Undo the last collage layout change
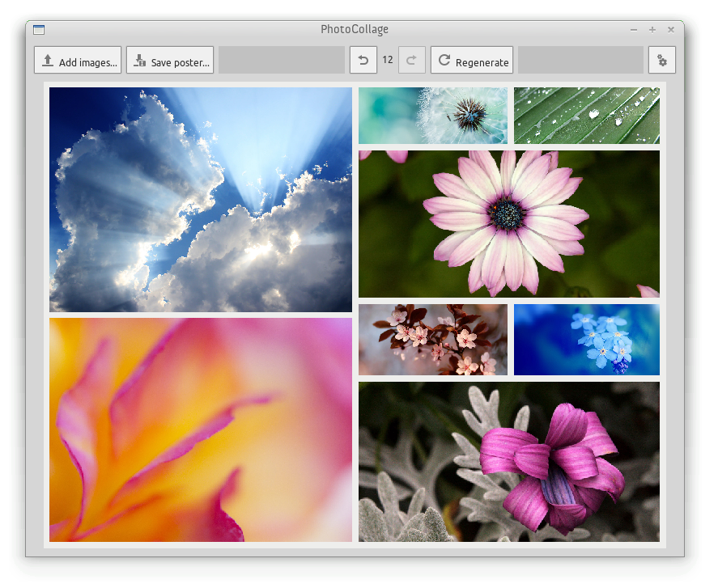The width and height of the screenshot is (718, 588). pyautogui.click(x=363, y=59)
